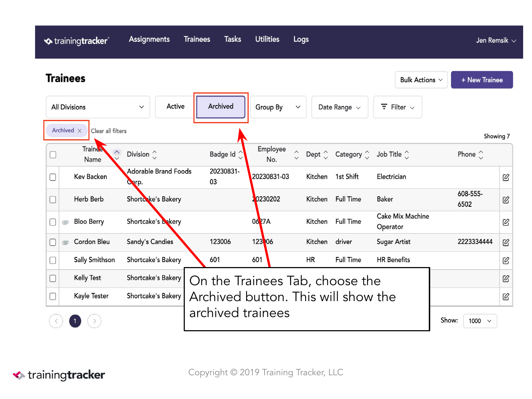Open the Date Range dropdown
Screen dimensions: 532x399
[340, 107]
